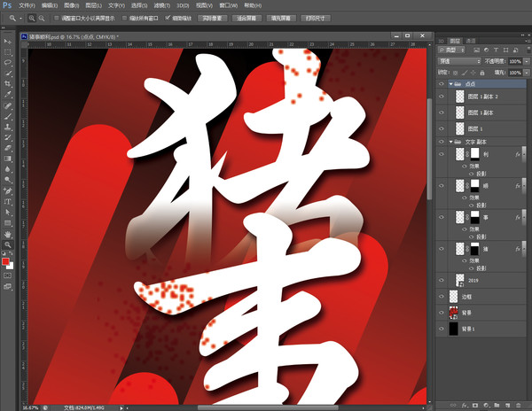Click Create new group folder icon
This screenshot has height=411, width=532.
[x=497, y=405]
